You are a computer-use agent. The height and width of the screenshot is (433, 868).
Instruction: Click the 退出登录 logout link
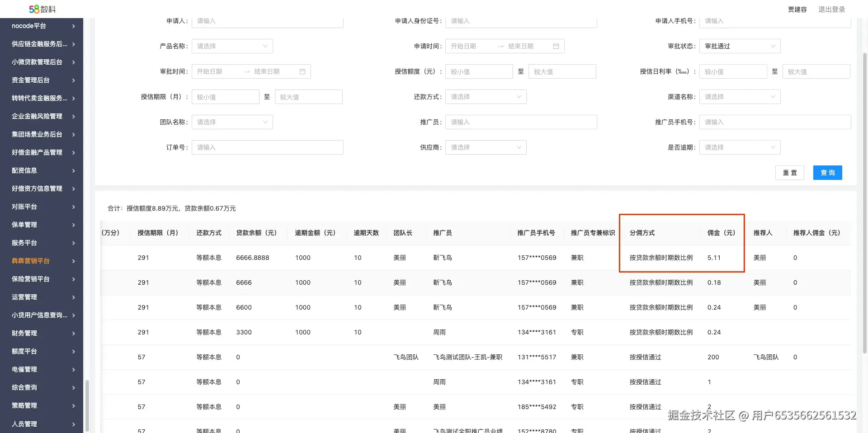831,9
